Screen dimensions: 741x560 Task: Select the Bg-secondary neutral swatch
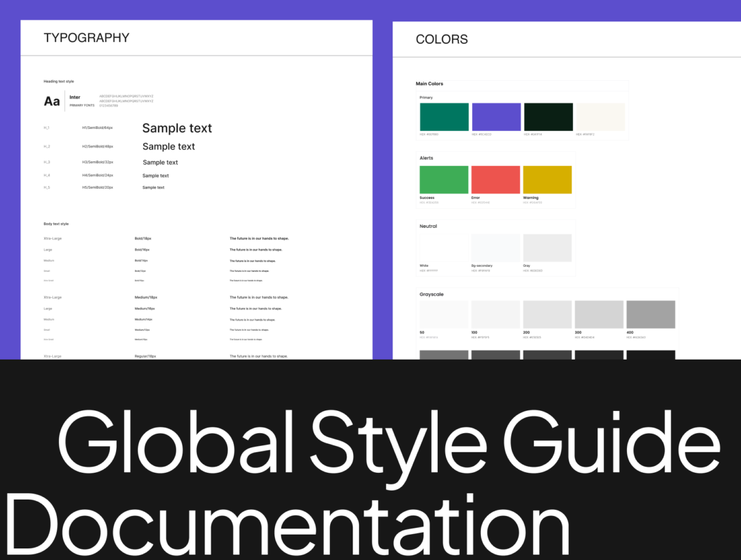point(495,248)
